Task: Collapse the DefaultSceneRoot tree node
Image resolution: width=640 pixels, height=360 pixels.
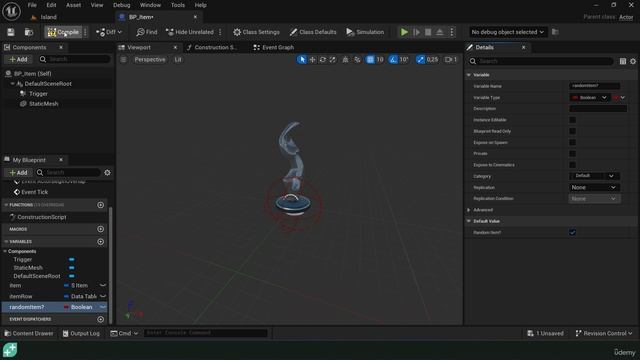Action: pyautogui.click(x=13, y=83)
